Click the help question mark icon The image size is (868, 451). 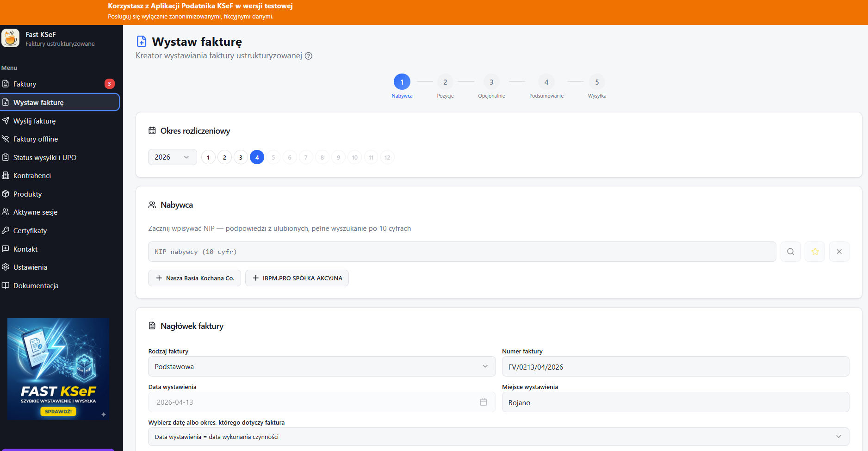pos(309,56)
